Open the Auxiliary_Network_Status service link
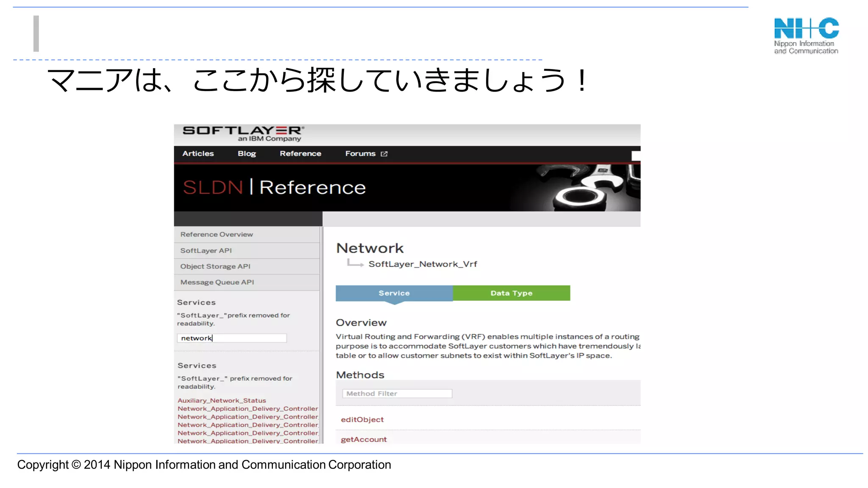The width and height of the screenshot is (868, 488). click(222, 400)
